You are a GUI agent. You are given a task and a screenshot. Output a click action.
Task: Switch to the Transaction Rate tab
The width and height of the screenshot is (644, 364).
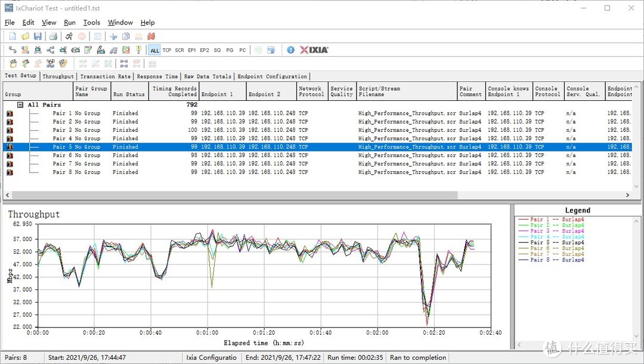tap(105, 76)
